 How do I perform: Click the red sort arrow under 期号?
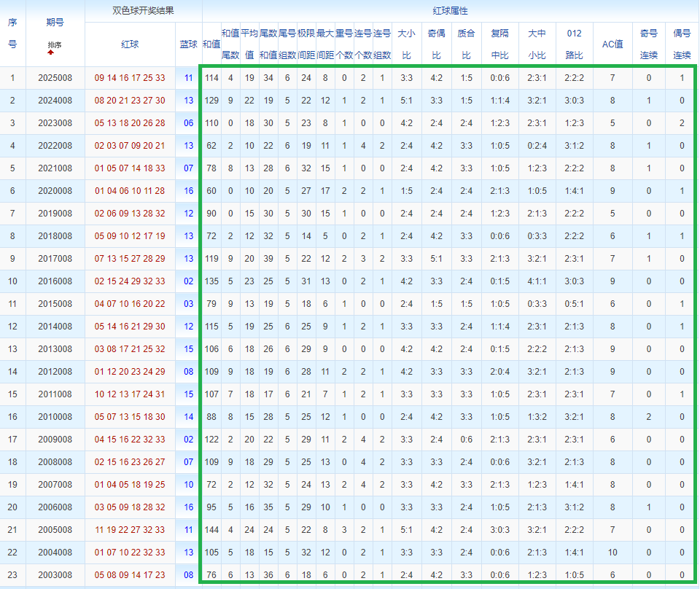(50, 52)
